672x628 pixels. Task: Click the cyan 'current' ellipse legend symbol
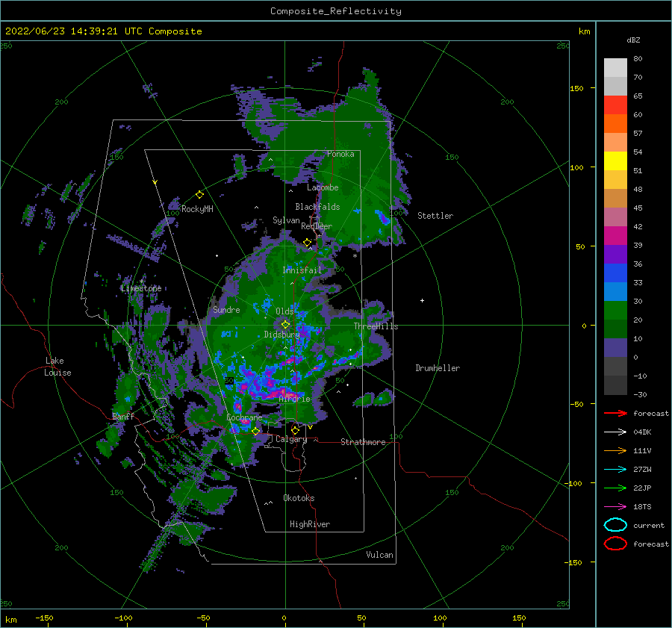click(x=615, y=525)
